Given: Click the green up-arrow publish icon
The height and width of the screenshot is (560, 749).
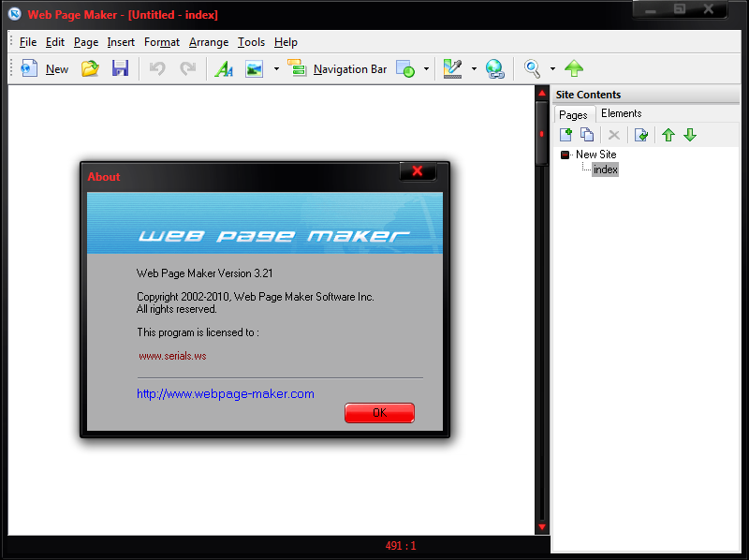Looking at the screenshot, I should coord(574,68).
